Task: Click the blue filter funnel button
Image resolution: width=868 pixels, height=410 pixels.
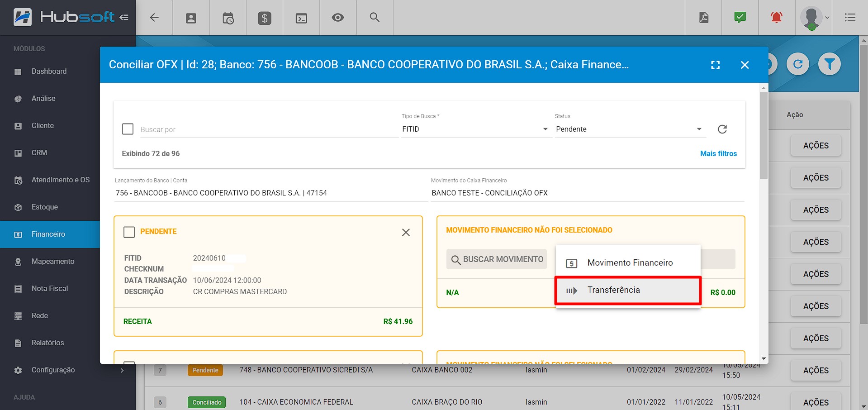Action: tap(830, 64)
